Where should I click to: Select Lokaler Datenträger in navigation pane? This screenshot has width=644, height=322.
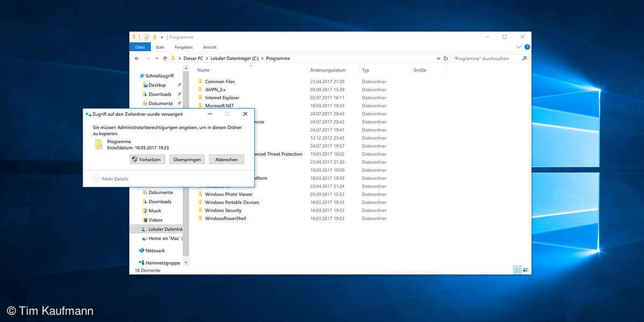click(156, 229)
